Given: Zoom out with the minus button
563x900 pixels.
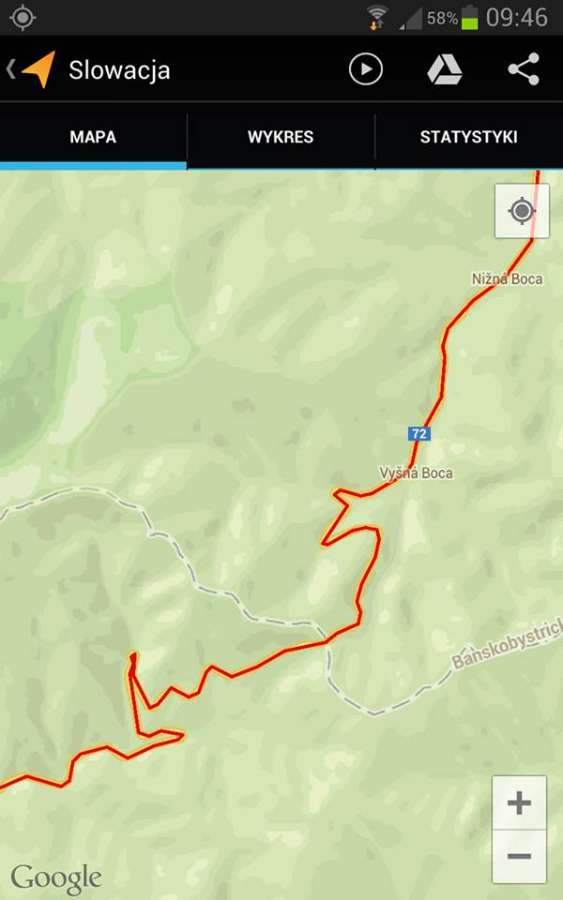Looking at the screenshot, I should coord(519,856).
